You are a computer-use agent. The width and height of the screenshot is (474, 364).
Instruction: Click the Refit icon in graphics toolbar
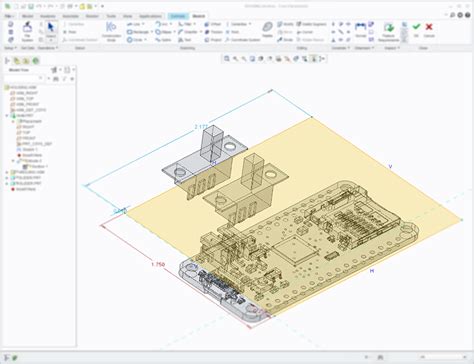click(227, 59)
